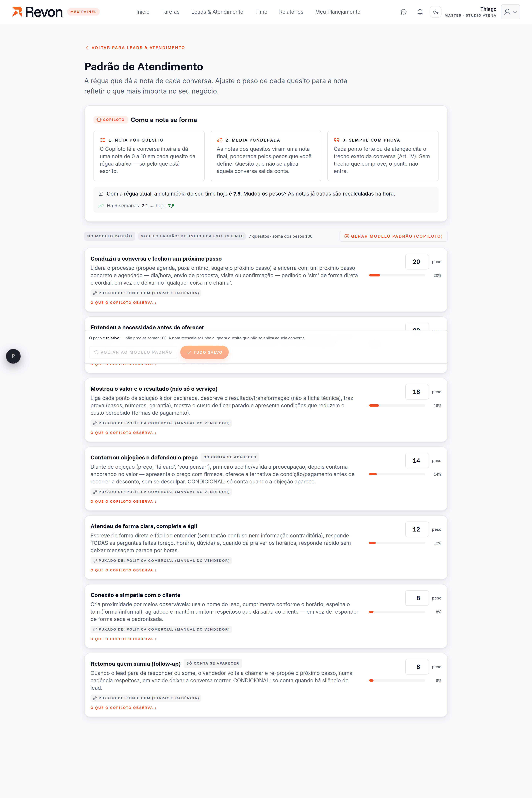Open the Leads & Atendimento menu
532x798 pixels.
(x=217, y=12)
